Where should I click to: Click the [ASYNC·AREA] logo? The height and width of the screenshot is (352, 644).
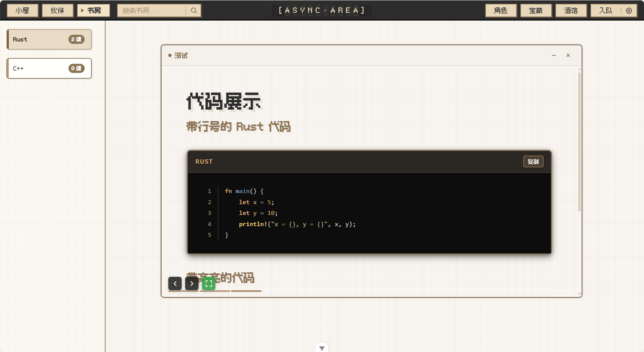point(321,10)
